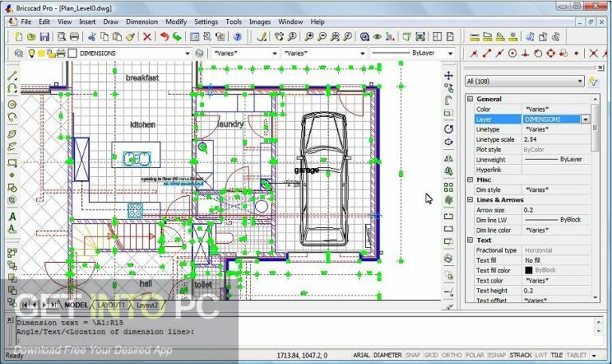This screenshot has width=612, height=364.
Task: Click the ARIAL text style status field
Action: click(x=361, y=355)
